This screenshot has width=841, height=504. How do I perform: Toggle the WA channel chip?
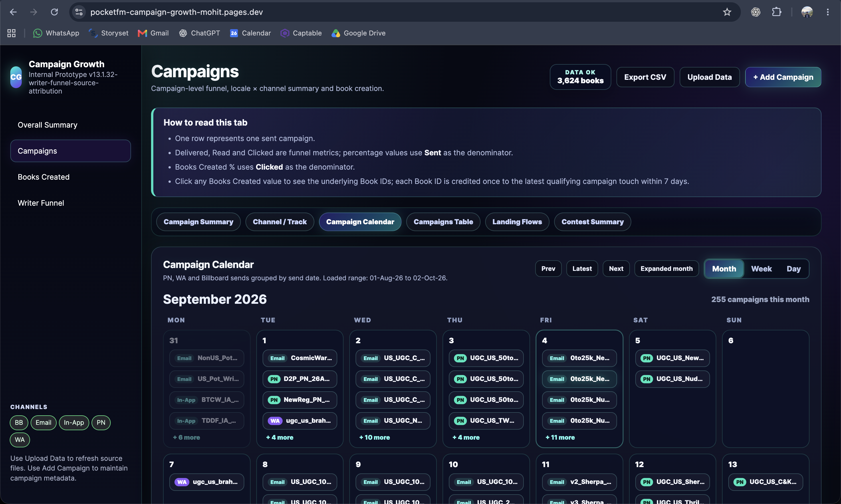point(20,440)
